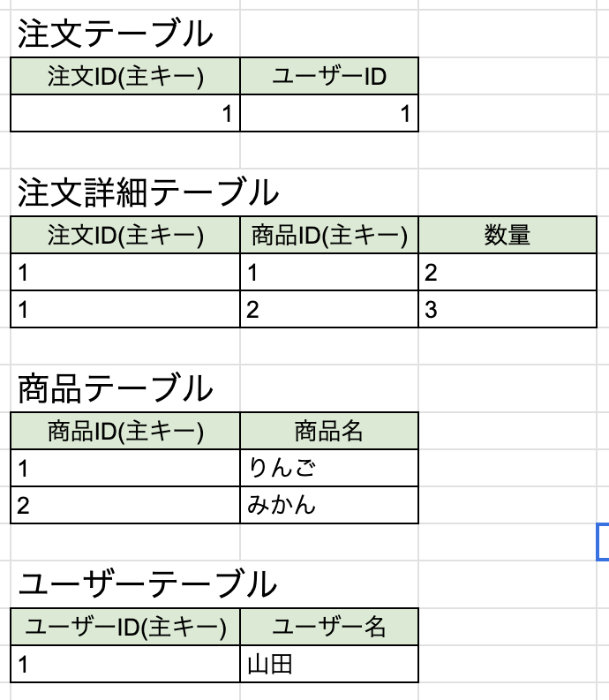Select 商品ID(主キー) header in 商品テーブル
The image size is (609, 700).
(x=125, y=431)
